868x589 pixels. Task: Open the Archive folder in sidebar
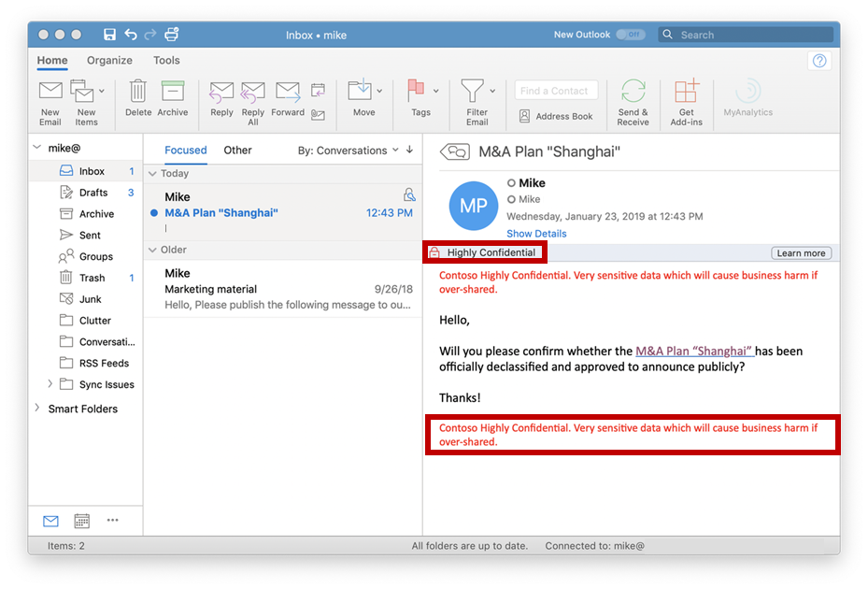coord(86,214)
